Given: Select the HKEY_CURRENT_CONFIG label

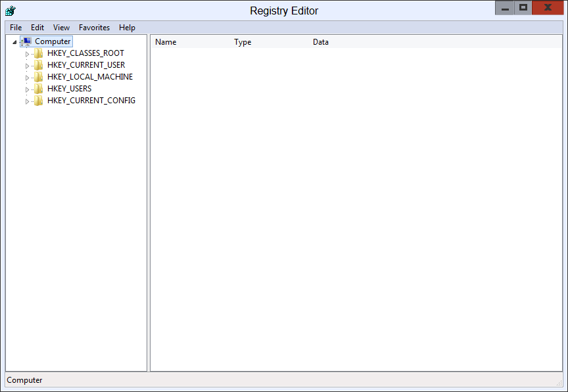Looking at the screenshot, I should point(91,101).
